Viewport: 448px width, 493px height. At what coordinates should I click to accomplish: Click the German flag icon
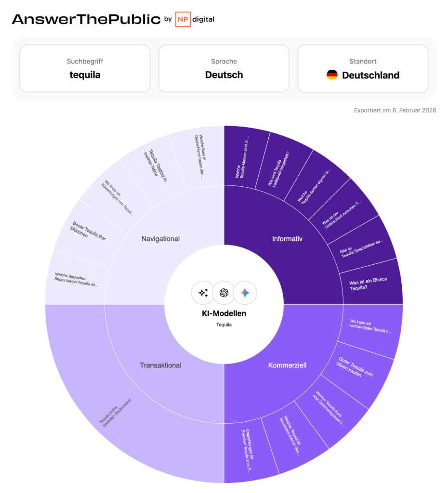pos(332,75)
